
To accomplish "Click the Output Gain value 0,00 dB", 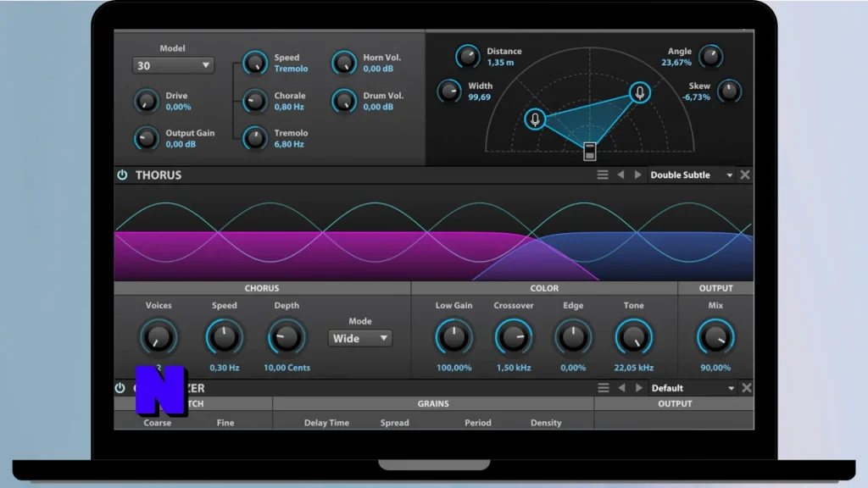I will point(181,144).
